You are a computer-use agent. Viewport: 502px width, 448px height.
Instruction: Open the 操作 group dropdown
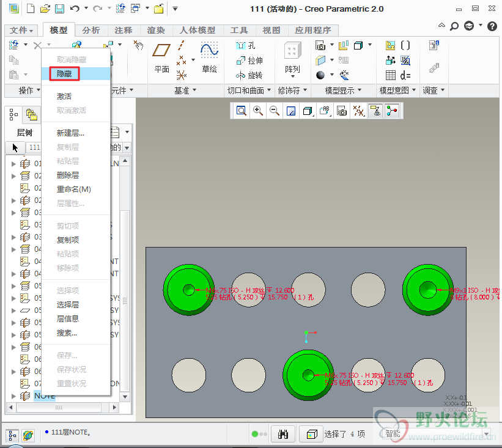tap(29, 90)
